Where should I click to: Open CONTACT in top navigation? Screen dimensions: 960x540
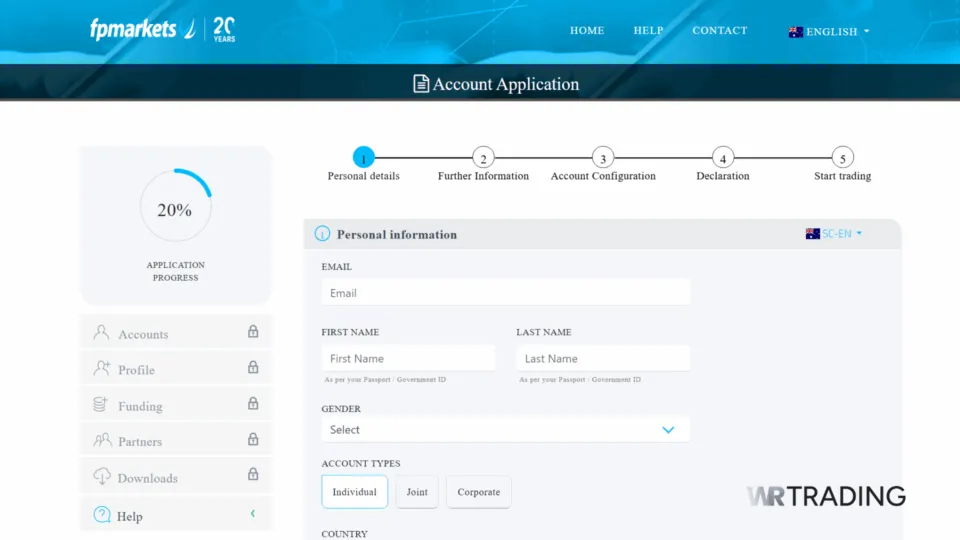pos(719,31)
